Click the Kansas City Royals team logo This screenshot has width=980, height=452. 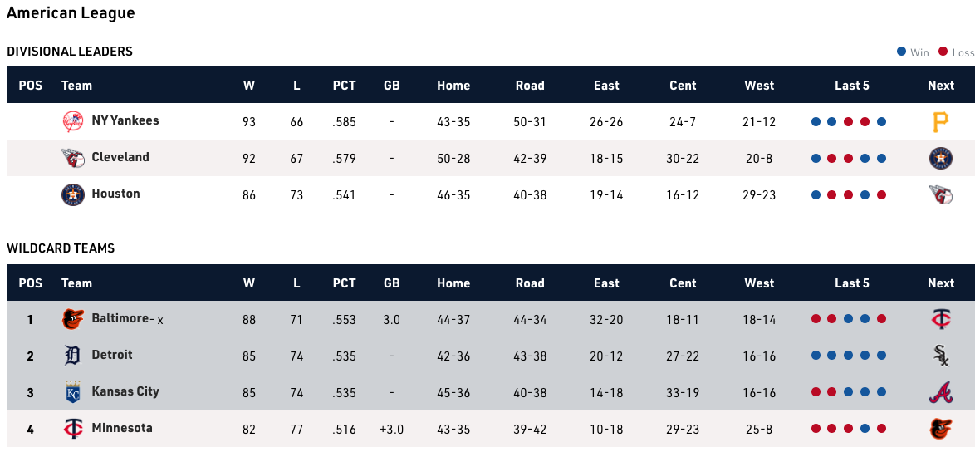click(73, 392)
